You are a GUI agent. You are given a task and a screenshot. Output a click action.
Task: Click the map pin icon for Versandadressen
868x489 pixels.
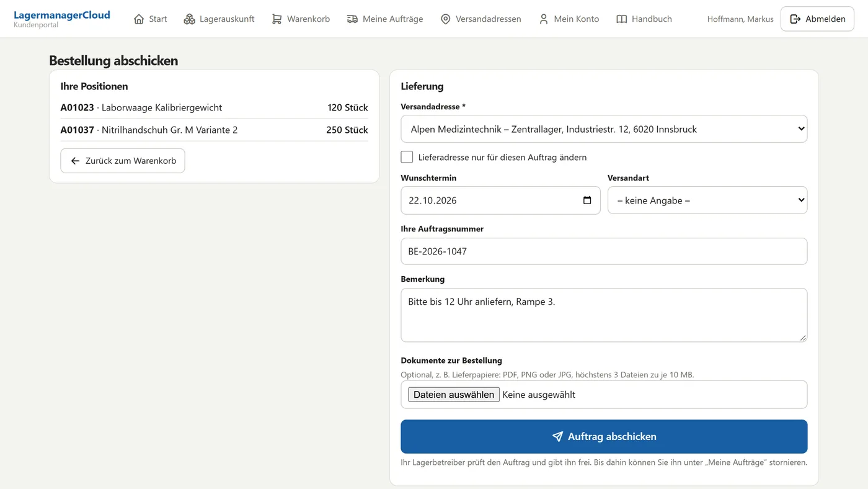(x=445, y=19)
